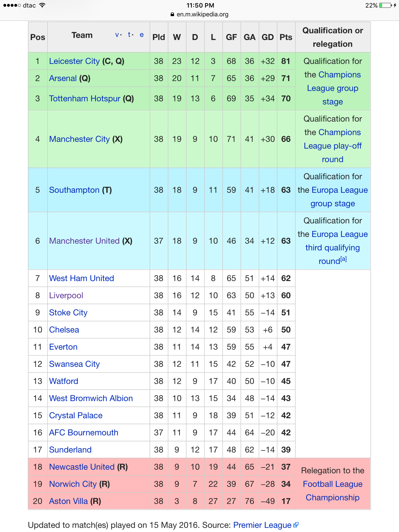The height and width of the screenshot is (532, 399).
Task: Follow the Tottenham Hotspur link
Action: (x=85, y=98)
